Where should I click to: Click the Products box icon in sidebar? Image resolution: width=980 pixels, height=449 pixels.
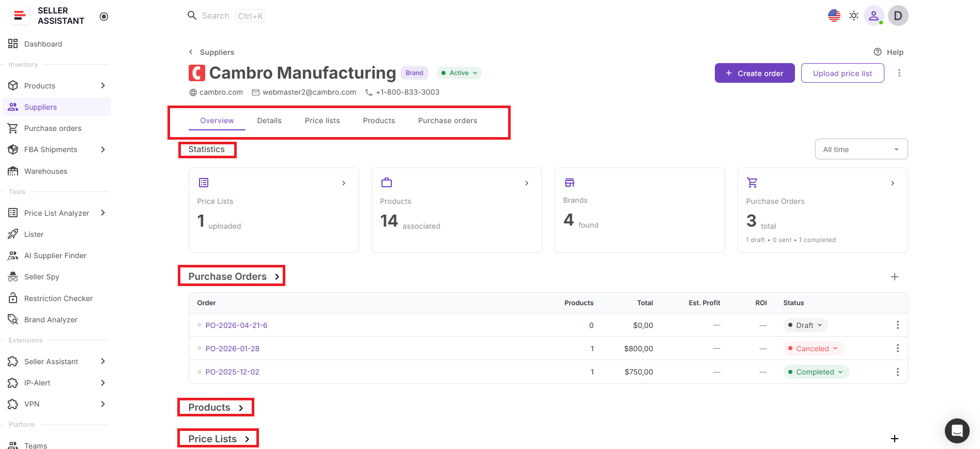click(x=13, y=86)
